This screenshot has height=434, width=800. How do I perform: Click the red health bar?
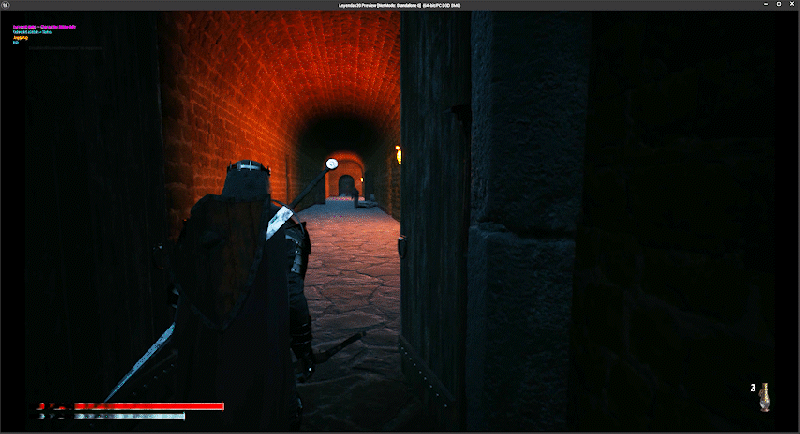click(131, 406)
